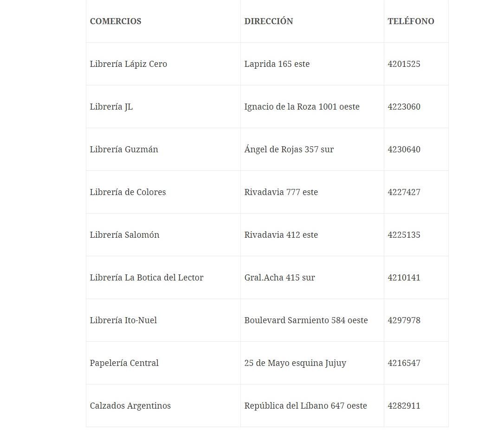Screen dimensions: 504x430
Task: Click the Librería Salomón entry
Action: (x=124, y=235)
